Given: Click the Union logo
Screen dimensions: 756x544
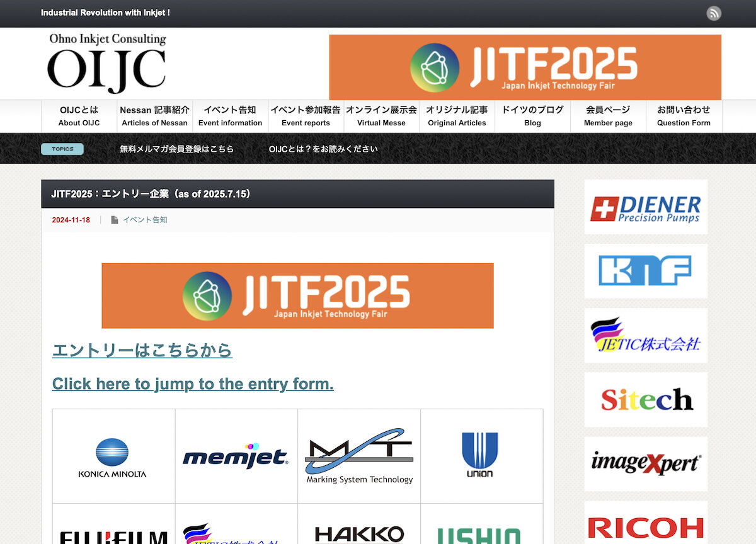Looking at the screenshot, I should pos(480,455).
